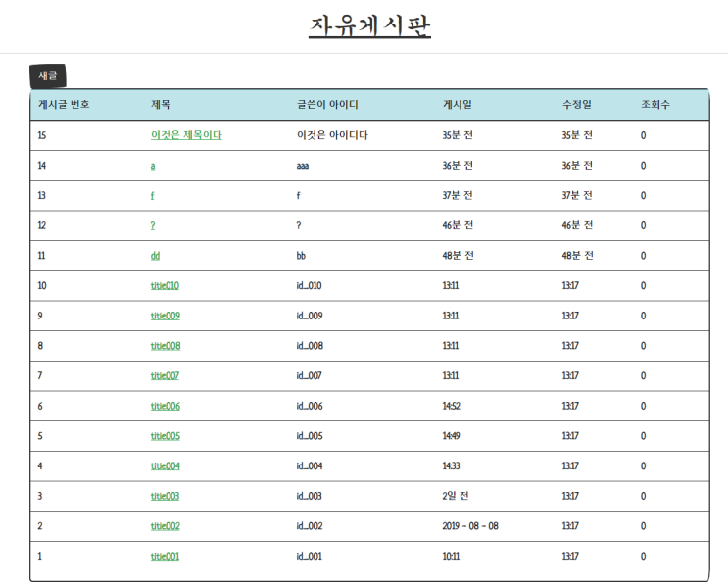Image resolution: width=728 pixels, height=587 pixels.
Task: Click post number 10 cell
Action: coord(42,285)
